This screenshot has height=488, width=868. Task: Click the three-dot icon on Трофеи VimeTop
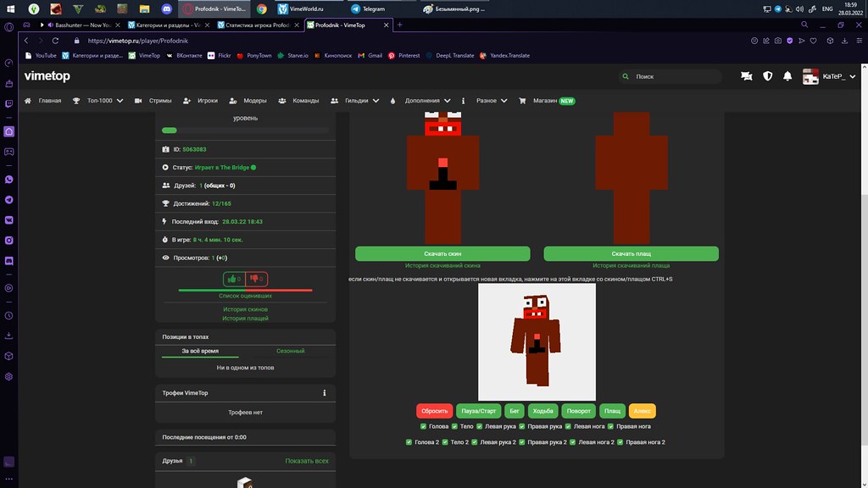click(x=325, y=393)
